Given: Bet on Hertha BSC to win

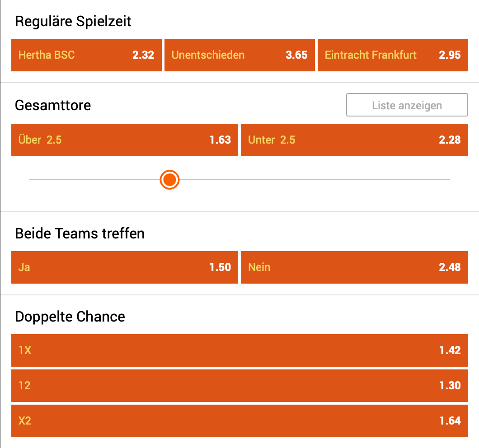Looking at the screenshot, I should [x=86, y=55].
